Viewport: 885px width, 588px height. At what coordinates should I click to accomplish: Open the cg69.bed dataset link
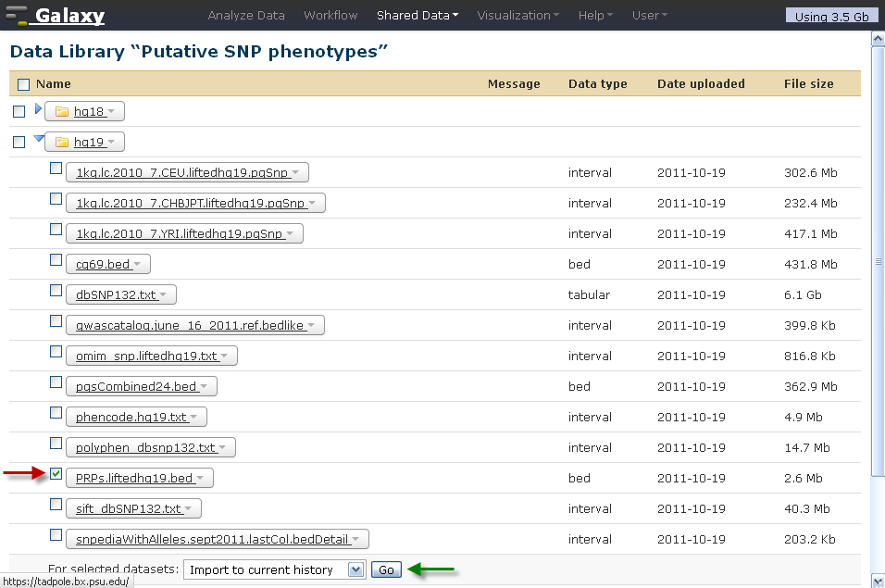point(103,264)
